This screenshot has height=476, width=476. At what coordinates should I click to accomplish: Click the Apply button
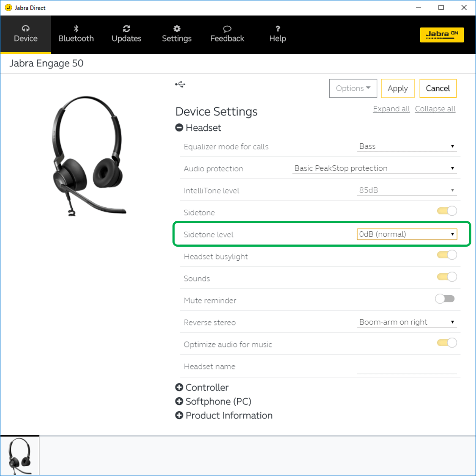tap(397, 88)
